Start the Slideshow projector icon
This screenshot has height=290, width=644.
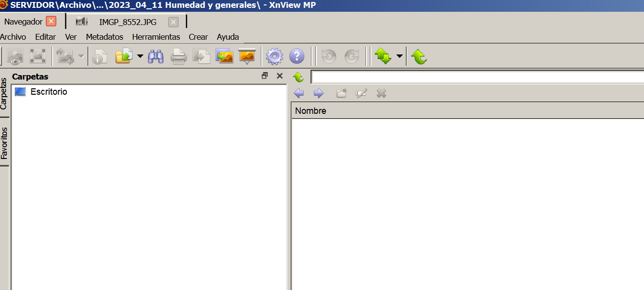(x=247, y=56)
